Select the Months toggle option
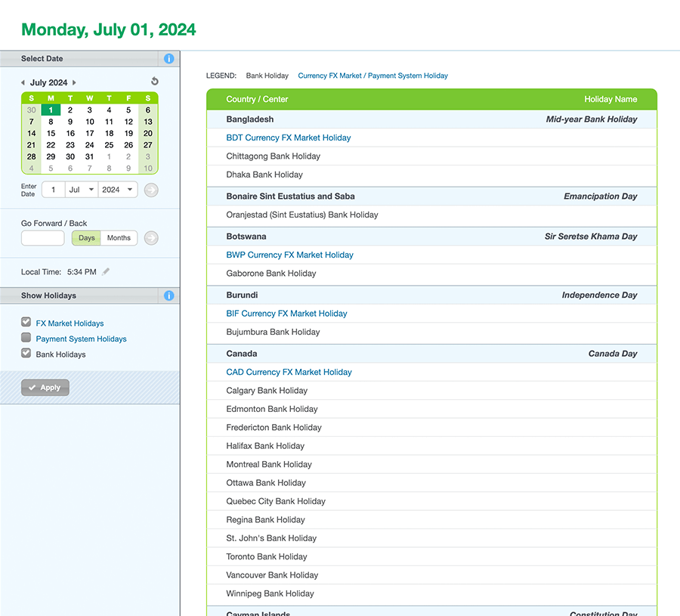Viewport: 680px width, 616px height. [119, 238]
